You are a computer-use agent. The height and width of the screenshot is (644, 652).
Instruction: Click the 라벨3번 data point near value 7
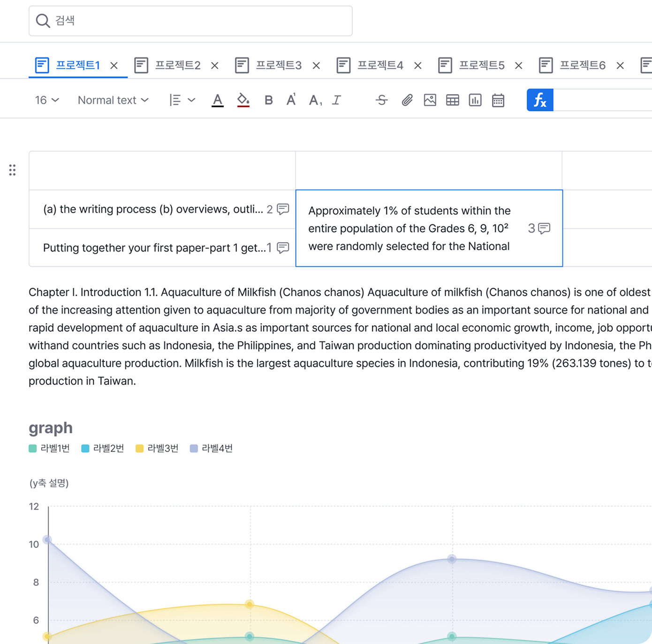(250, 605)
